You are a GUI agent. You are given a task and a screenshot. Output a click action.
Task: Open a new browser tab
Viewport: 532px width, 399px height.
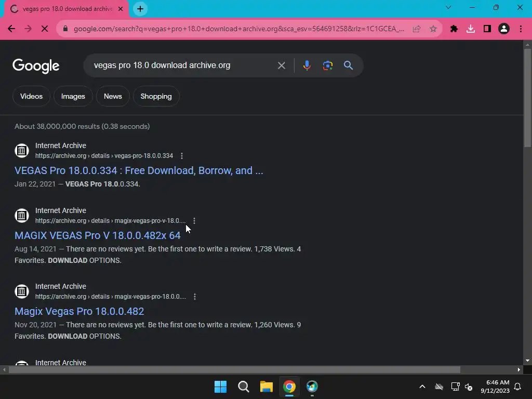[x=140, y=9]
